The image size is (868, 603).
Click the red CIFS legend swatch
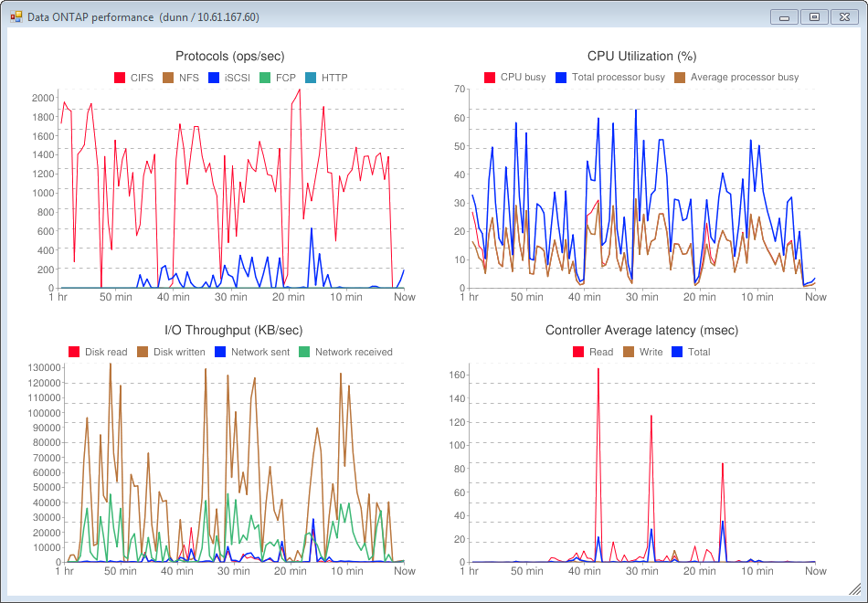point(120,78)
